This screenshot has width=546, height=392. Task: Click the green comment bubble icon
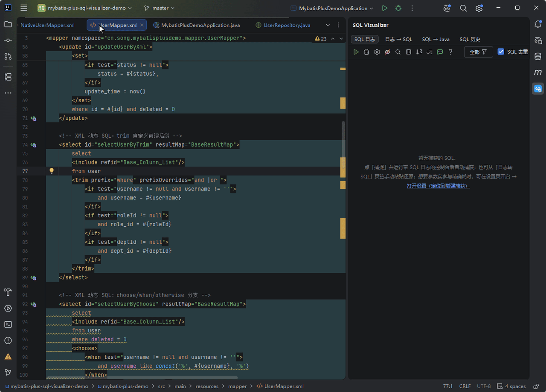click(x=440, y=52)
